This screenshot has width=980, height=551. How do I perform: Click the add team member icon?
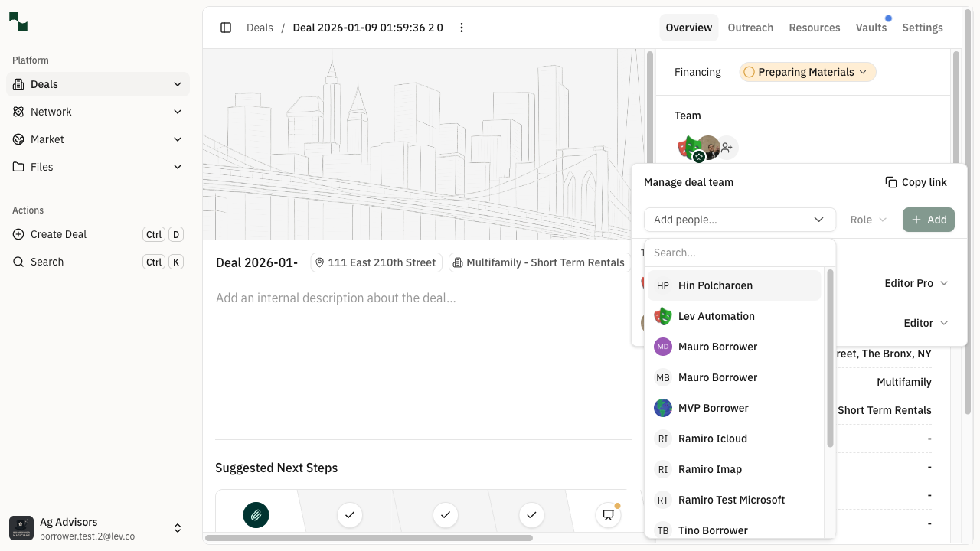coord(726,147)
